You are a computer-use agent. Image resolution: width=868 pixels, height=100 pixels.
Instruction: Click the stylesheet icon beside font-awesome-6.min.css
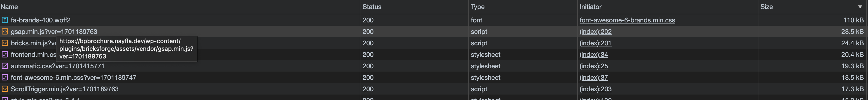pos(5,77)
